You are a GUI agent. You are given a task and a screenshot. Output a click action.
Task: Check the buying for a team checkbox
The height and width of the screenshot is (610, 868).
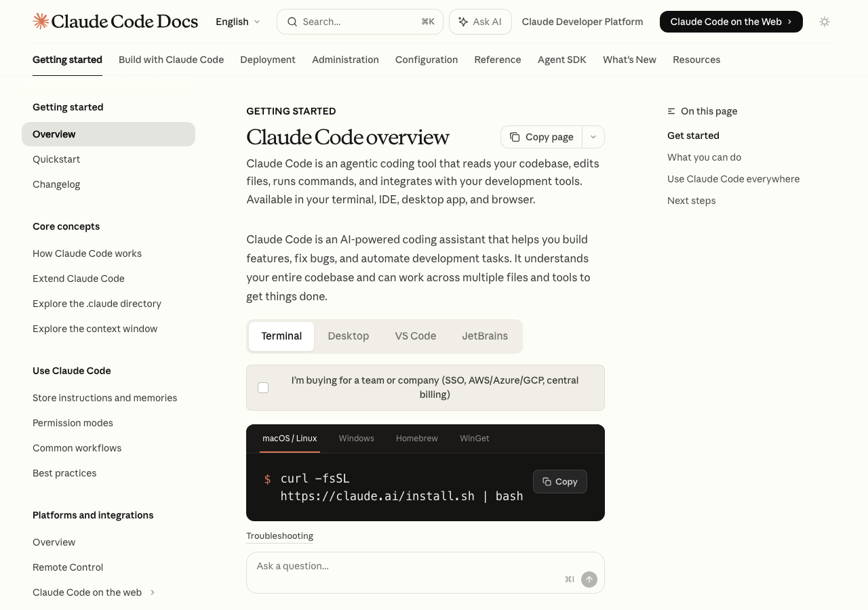click(x=263, y=388)
